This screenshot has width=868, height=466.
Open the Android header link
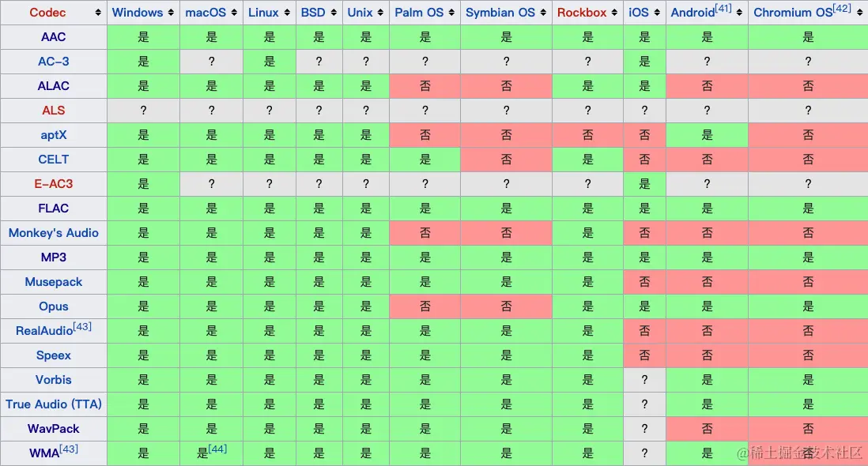point(693,13)
